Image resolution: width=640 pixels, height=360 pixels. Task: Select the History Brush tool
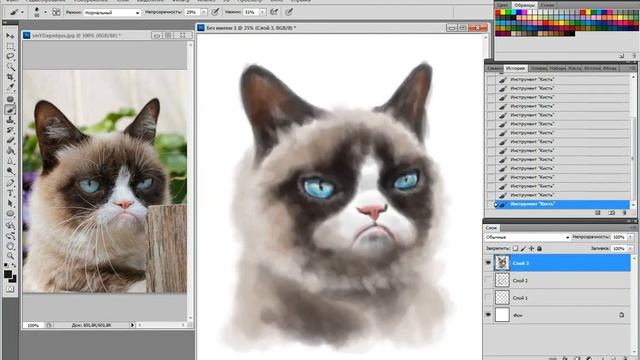tap(10, 130)
